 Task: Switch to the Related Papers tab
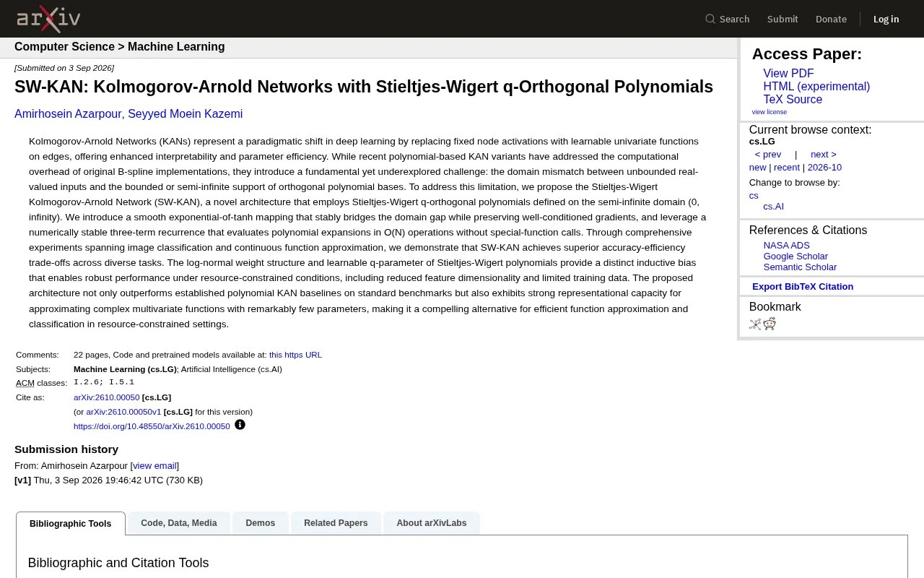336,523
